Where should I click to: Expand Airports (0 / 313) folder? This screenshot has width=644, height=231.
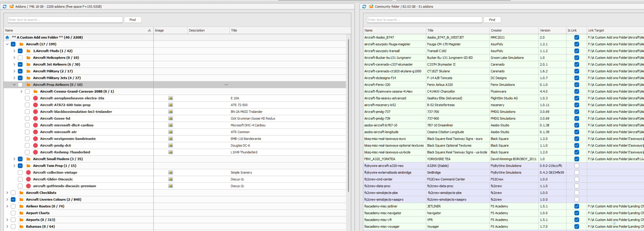coord(7,219)
